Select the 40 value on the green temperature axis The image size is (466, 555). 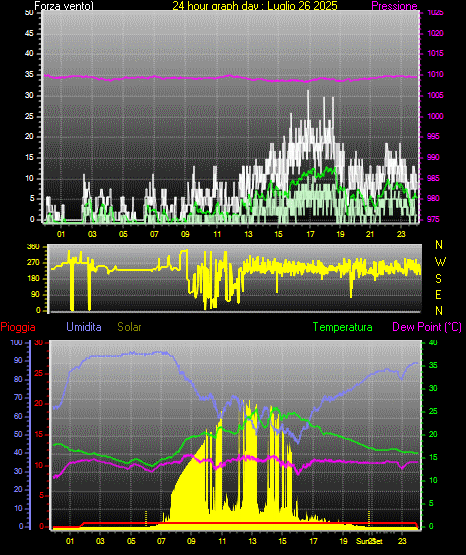tap(433, 342)
